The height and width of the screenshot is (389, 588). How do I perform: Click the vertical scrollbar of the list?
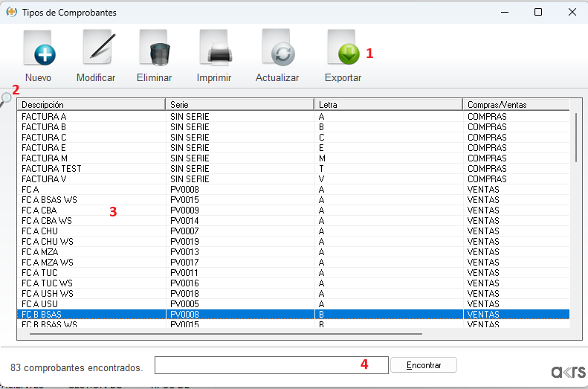click(575, 138)
